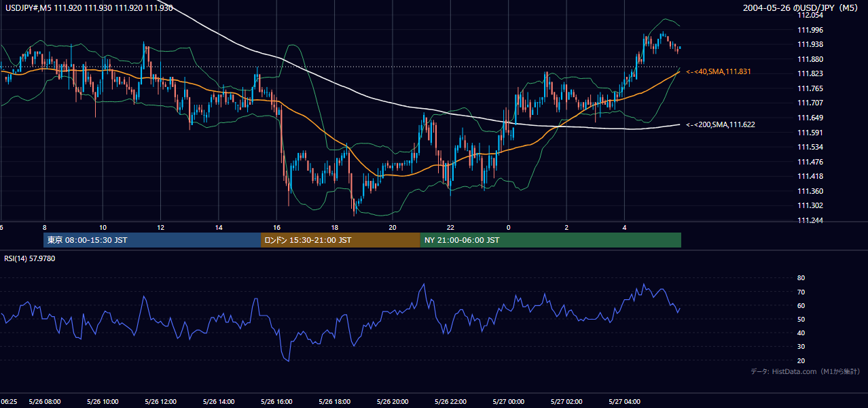Viewport: 868px width, 408px height.
Task: Click the 5/26 14:00 time axis label
Action: (219, 402)
